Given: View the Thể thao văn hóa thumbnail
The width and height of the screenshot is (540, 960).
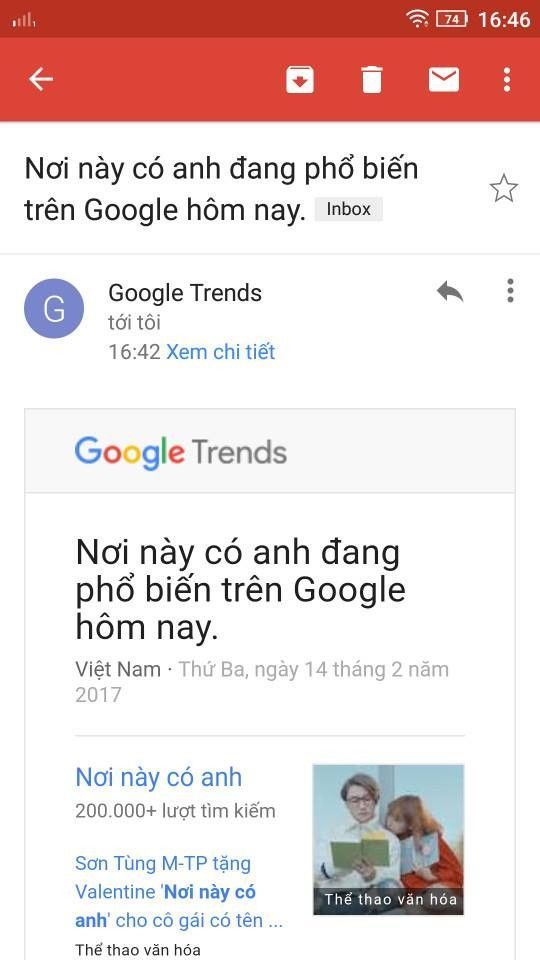Looking at the screenshot, I should (388, 839).
